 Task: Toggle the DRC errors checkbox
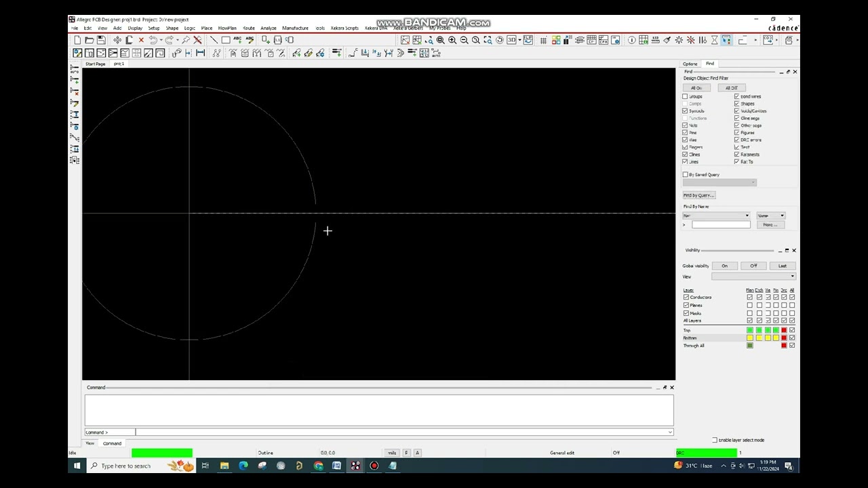[x=736, y=140]
